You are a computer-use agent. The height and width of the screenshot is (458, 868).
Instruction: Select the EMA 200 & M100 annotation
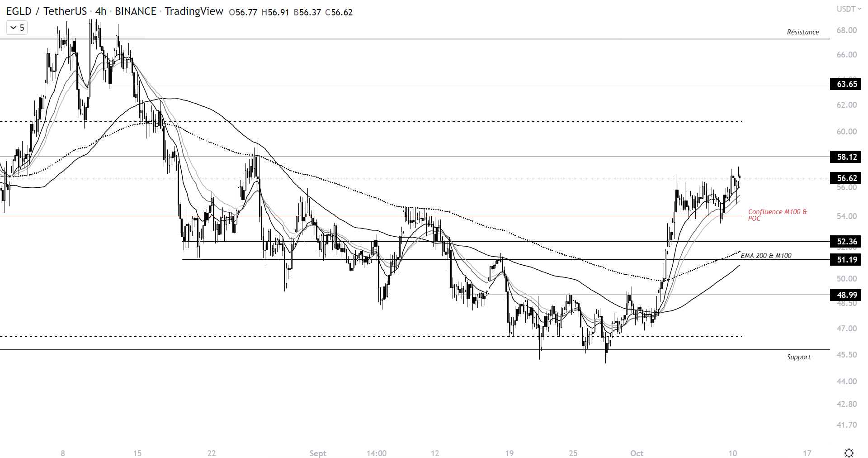coord(766,256)
